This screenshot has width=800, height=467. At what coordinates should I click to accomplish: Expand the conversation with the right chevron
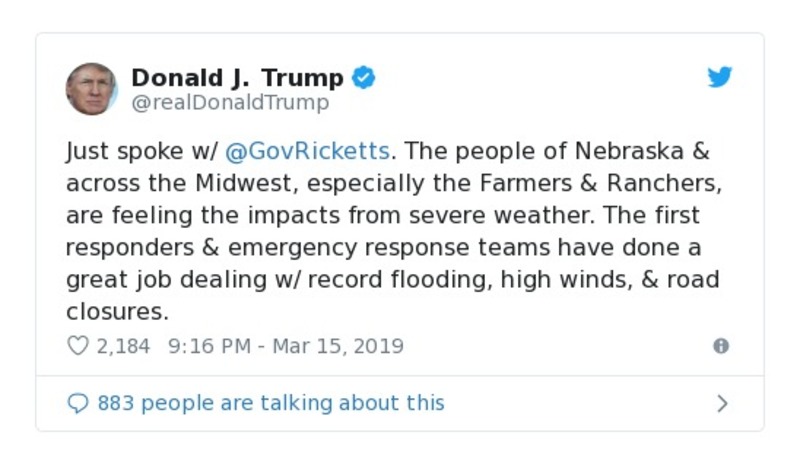click(x=722, y=403)
